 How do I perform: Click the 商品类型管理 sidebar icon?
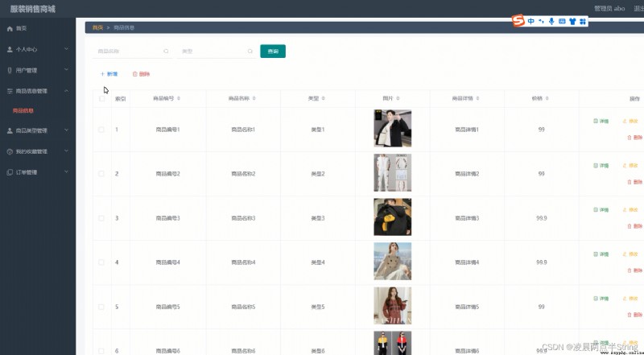pyautogui.click(x=10, y=130)
